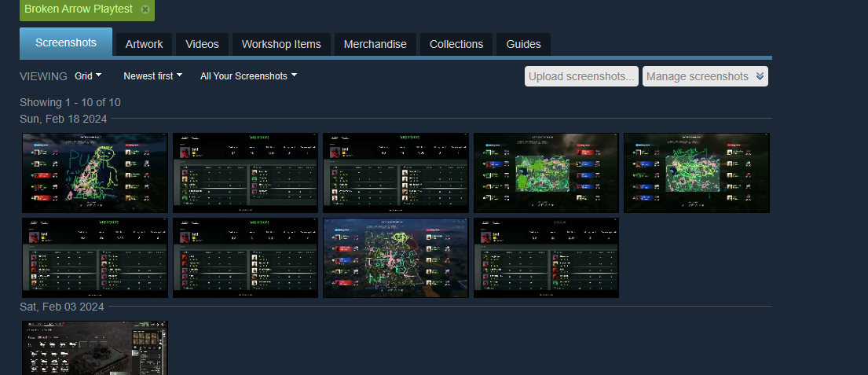Open the Videos tab
Image resolution: width=868 pixels, height=375 pixels.
click(x=202, y=44)
